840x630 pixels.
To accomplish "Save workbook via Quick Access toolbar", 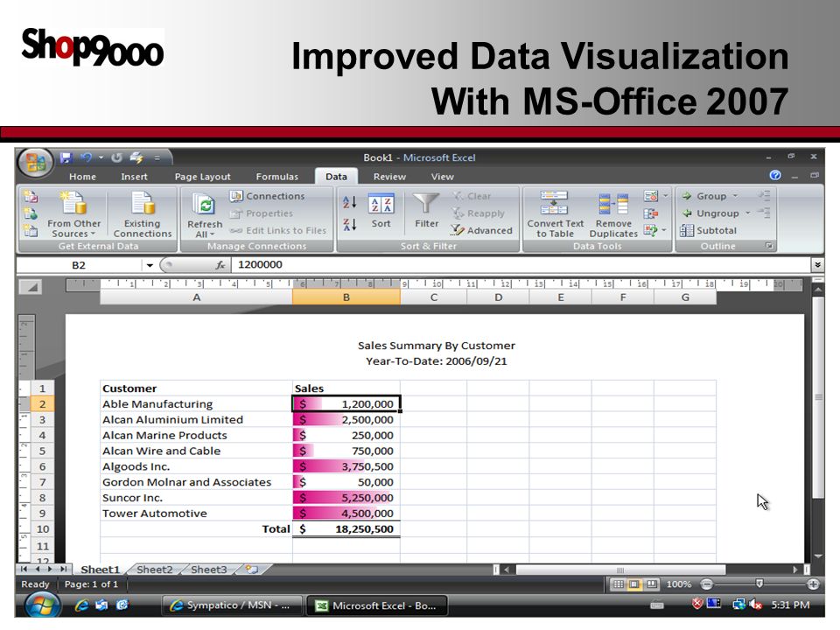I will point(66,157).
